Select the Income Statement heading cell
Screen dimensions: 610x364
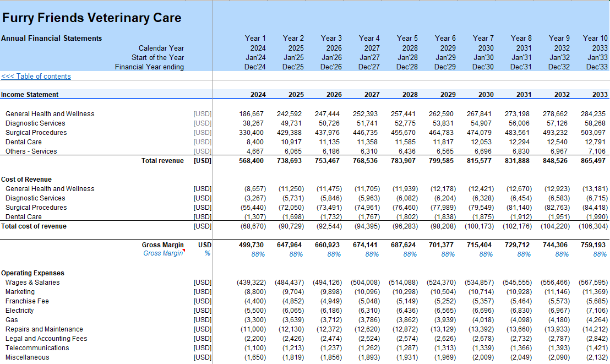click(x=30, y=95)
